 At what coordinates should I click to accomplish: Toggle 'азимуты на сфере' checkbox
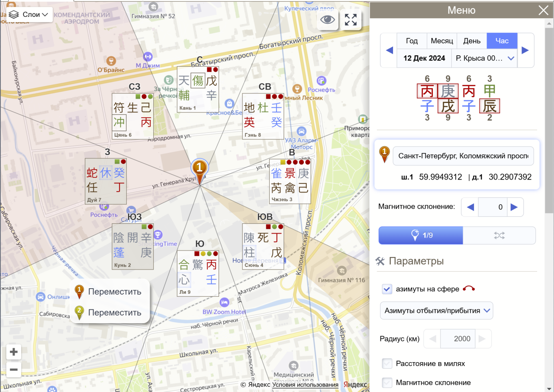click(x=387, y=289)
